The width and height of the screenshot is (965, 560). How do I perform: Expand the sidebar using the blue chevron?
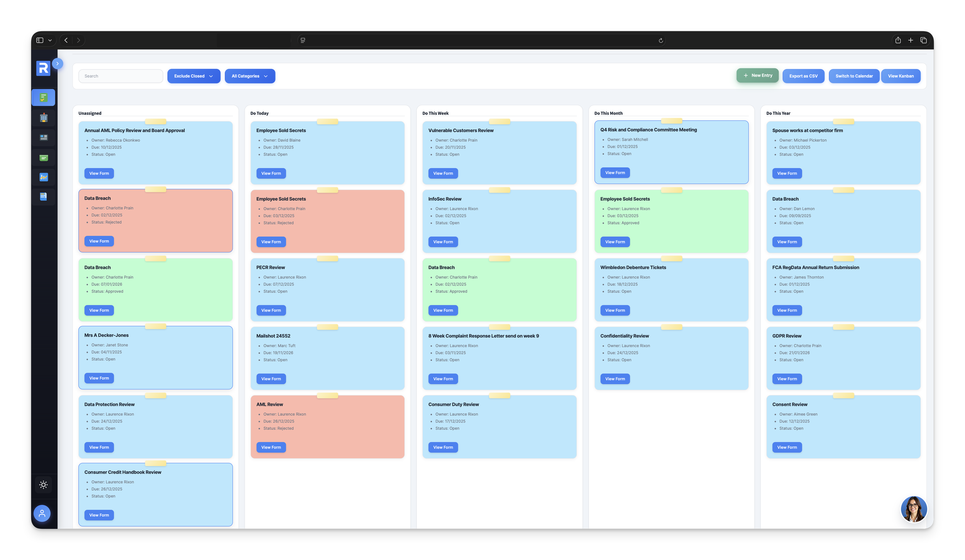pos(58,63)
